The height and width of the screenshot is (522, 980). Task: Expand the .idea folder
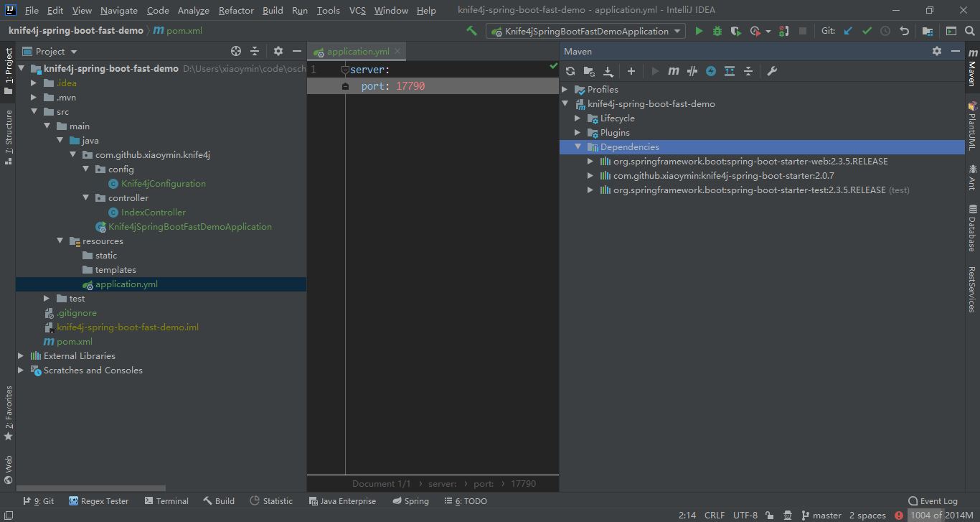pyautogui.click(x=34, y=83)
